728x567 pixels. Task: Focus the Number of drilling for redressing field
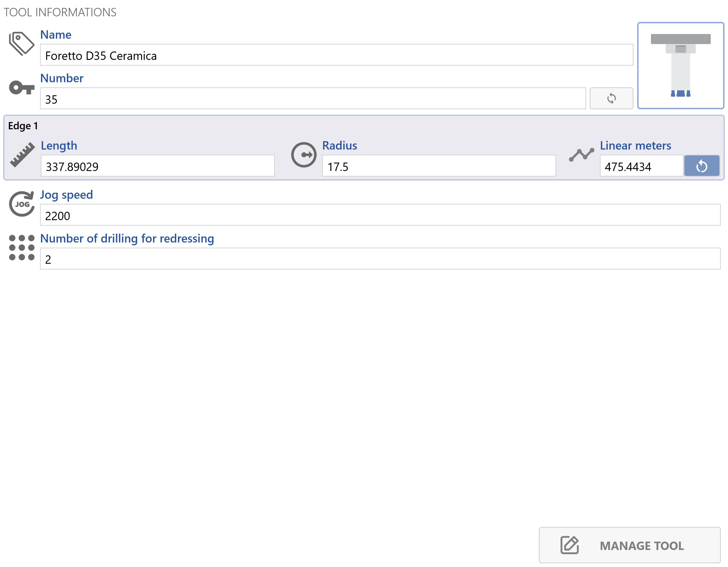[380, 259]
